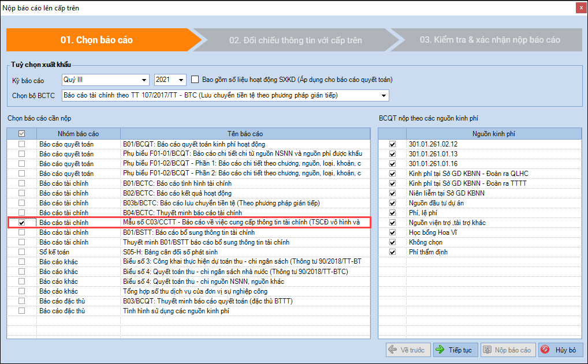Enable Bao gồm số liệu hoạt động SXKD checkbox
The height and width of the screenshot is (364, 588).
coord(195,80)
